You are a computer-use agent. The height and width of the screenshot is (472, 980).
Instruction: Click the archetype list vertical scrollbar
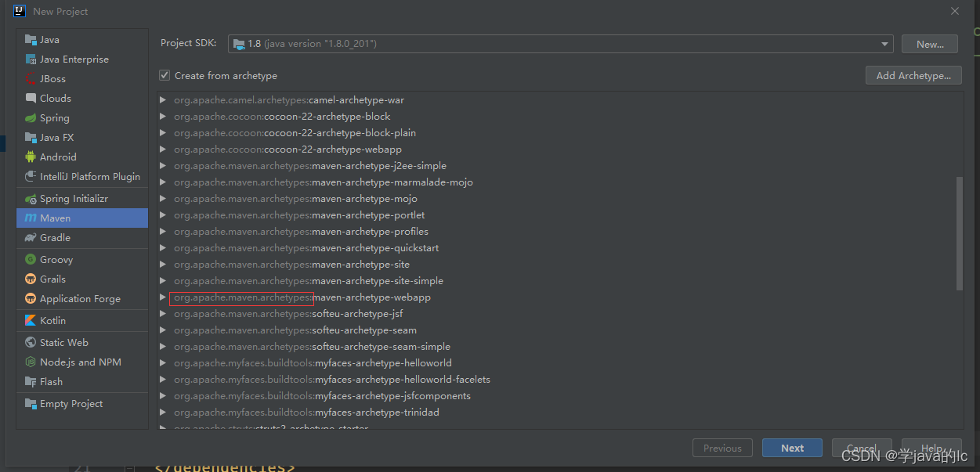pyautogui.click(x=960, y=233)
